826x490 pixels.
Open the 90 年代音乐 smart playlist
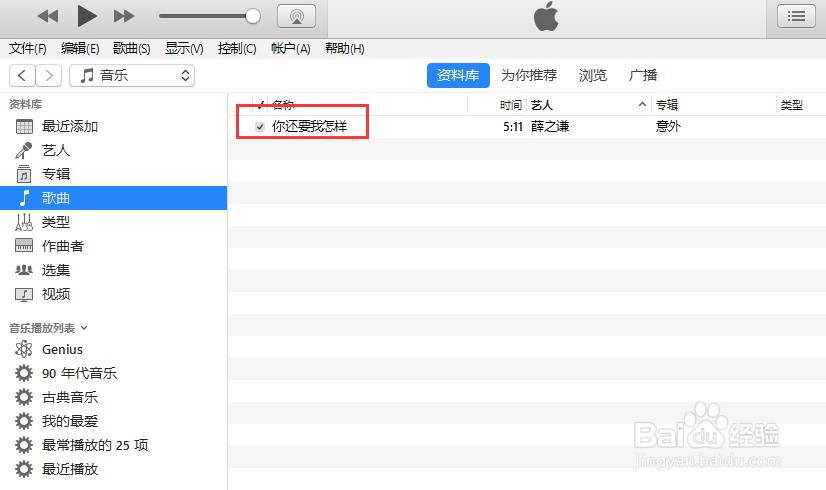point(113,373)
